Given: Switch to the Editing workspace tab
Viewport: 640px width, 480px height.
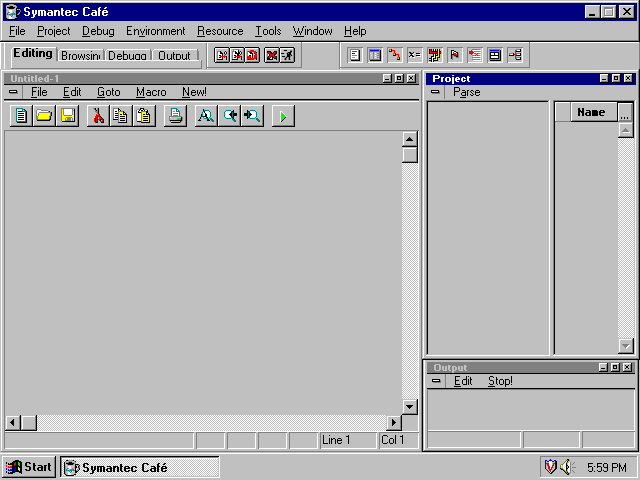Looking at the screenshot, I should tap(33, 53).
